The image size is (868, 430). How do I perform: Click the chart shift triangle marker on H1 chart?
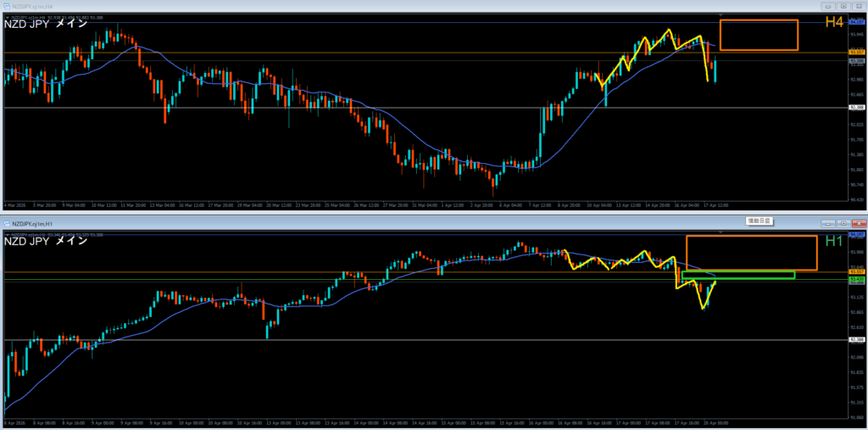pyautogui.click(x=721, y=231)
